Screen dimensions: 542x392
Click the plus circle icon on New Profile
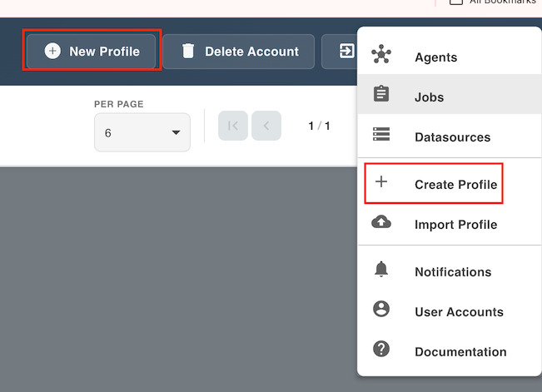[x=52, y=51]
